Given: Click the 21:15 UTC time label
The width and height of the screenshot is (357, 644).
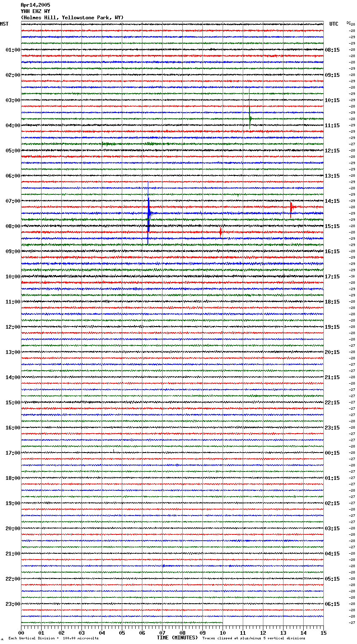Looking at the screenshot, I should [x=332, y=377].
